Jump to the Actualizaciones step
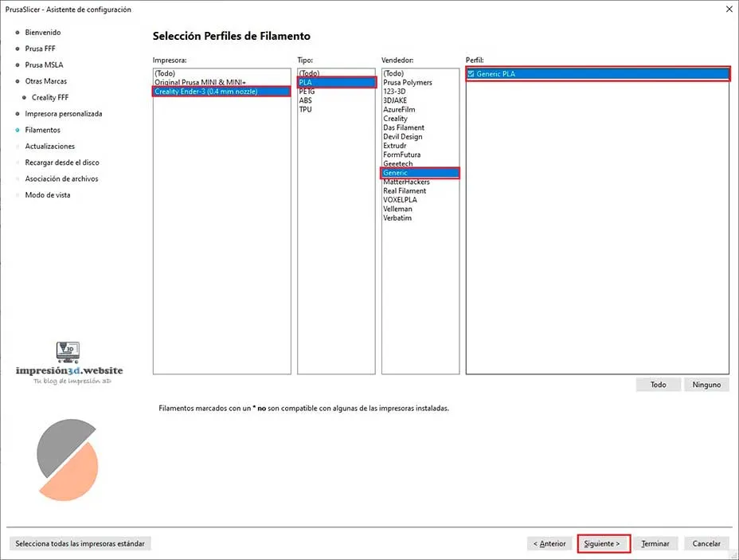Viewport: 739px width, 560px height. 49,146
